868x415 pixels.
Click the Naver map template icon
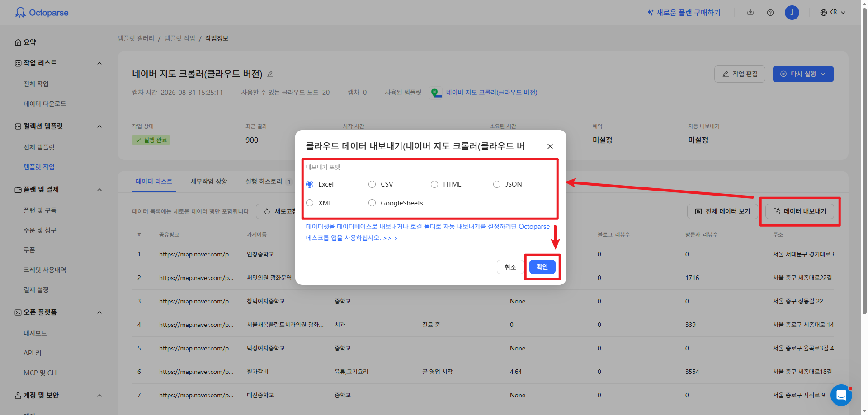pyautogui.click(x=436, y=93)
